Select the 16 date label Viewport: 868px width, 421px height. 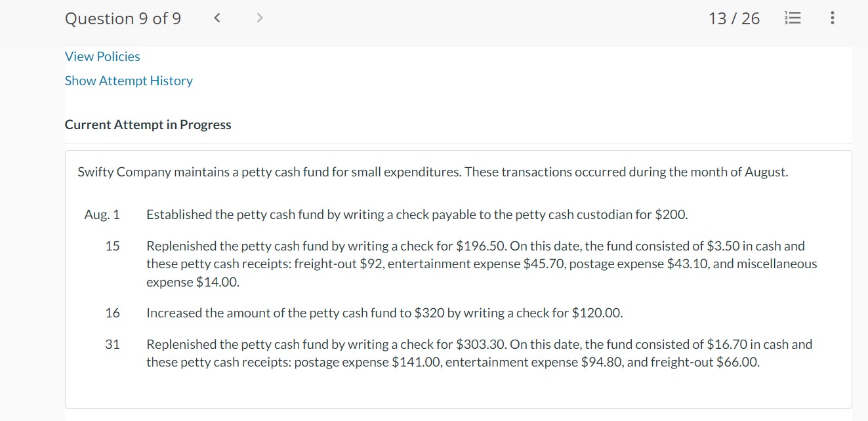[x=112, y=313]
